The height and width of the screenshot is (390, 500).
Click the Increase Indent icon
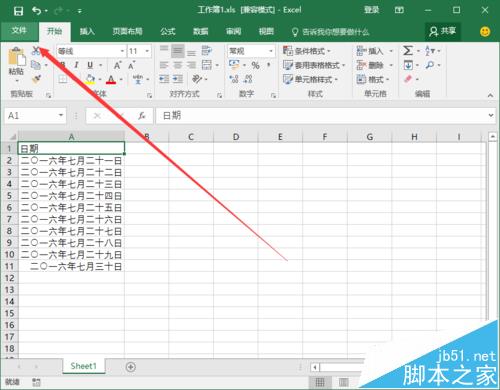178,79
